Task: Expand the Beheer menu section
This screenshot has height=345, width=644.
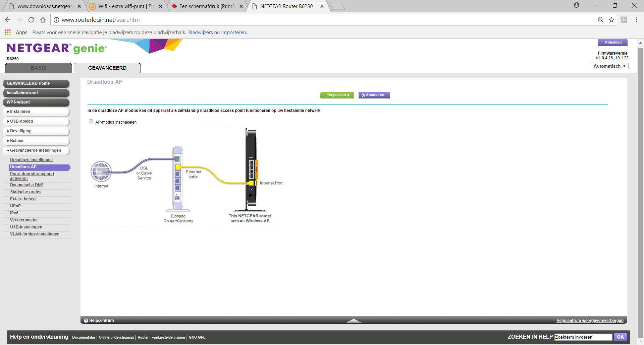Action: (36, 141)
